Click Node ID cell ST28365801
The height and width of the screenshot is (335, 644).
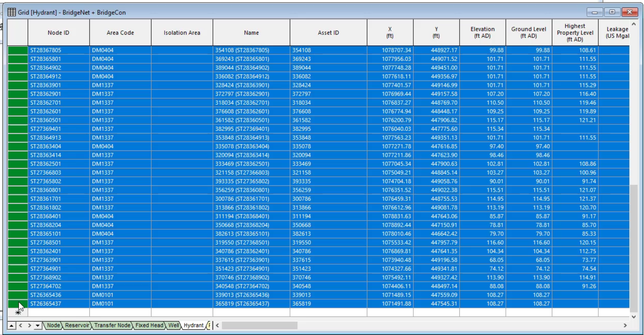pos(59,59)
